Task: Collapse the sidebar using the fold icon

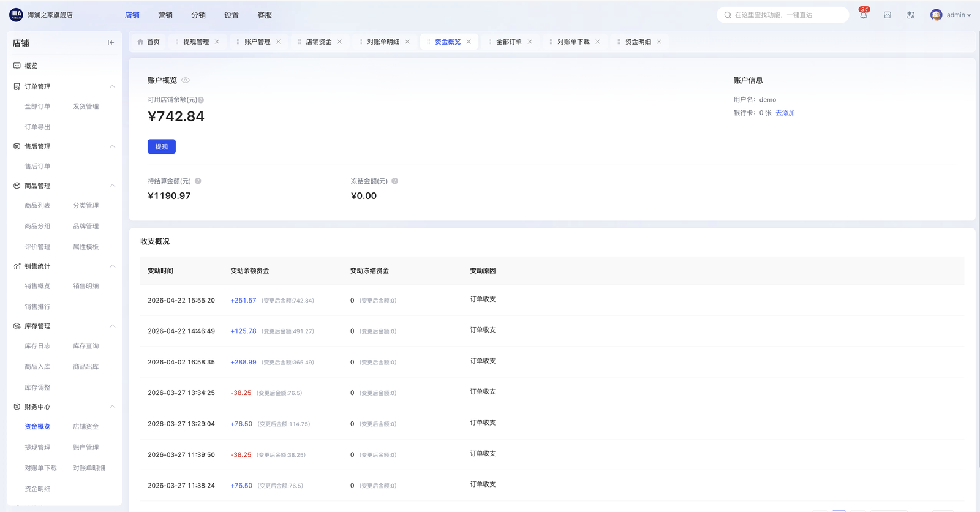Action: click(111, 43)
